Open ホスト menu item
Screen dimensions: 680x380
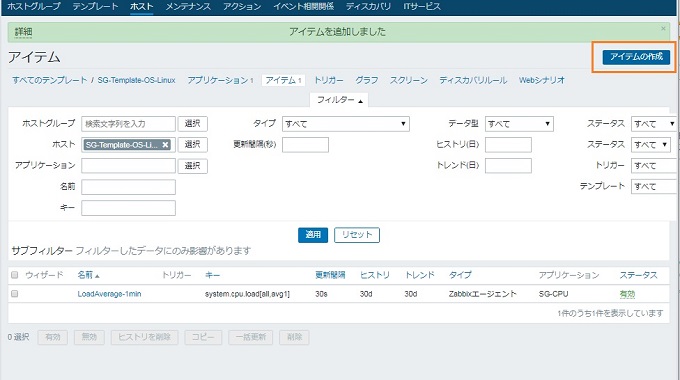point(141,7)
